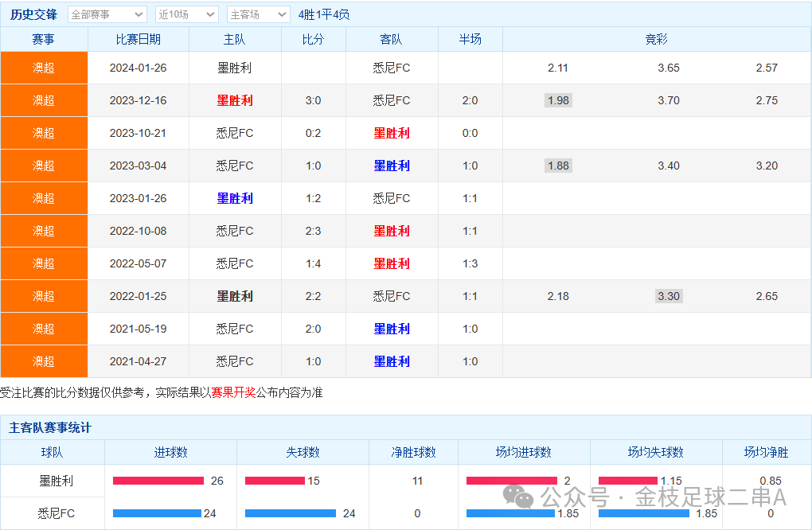Click 墨胜利 away team on 2022-10-08 row

click(392, 231)
